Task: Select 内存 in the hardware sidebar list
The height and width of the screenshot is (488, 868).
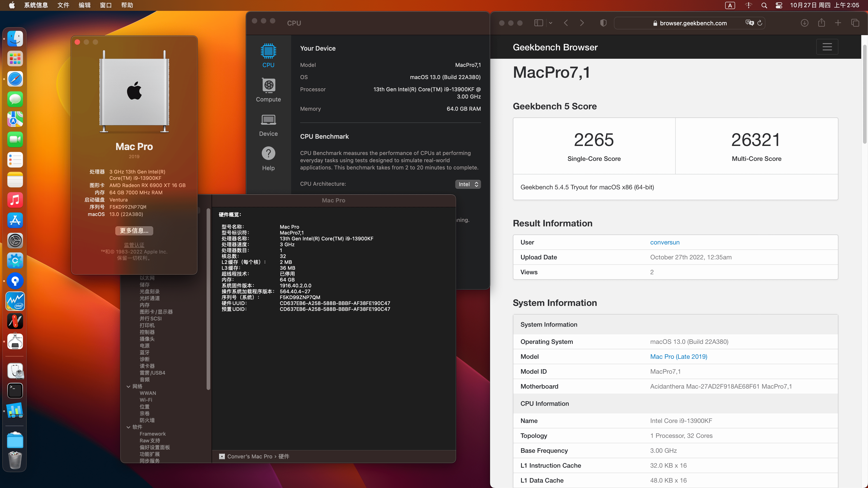Action: (x=145, y=305)
